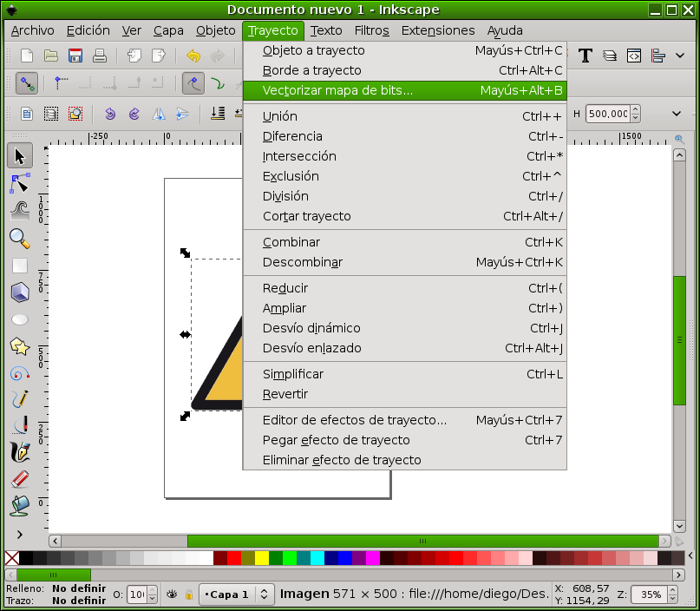
Task: Open the Edición menu
Action: [x=88, y=30]
